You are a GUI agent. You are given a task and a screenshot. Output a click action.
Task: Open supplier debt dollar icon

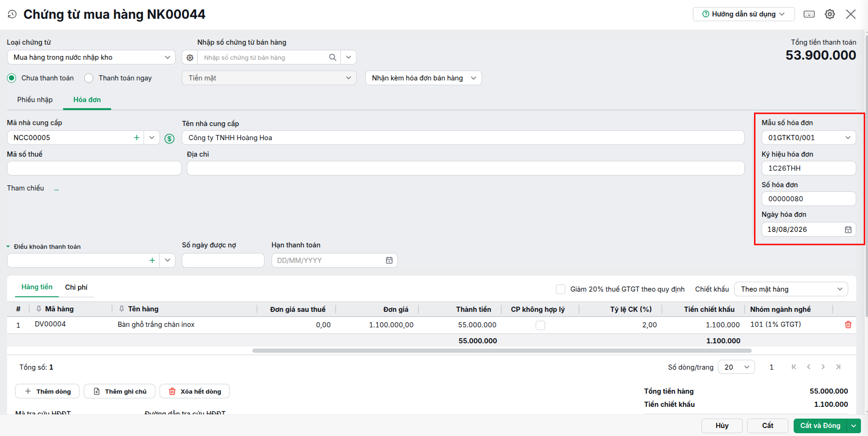tap(169, 138)
